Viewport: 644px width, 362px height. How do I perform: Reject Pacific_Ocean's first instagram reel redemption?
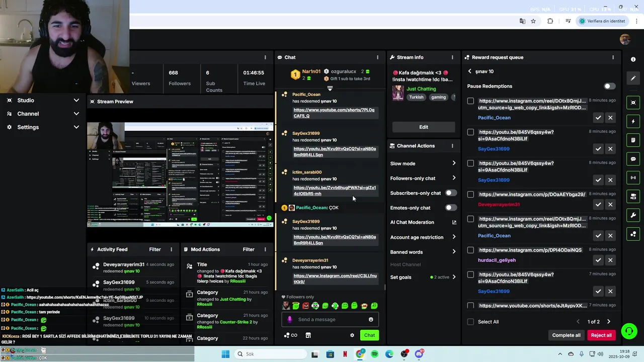(610, 118)
